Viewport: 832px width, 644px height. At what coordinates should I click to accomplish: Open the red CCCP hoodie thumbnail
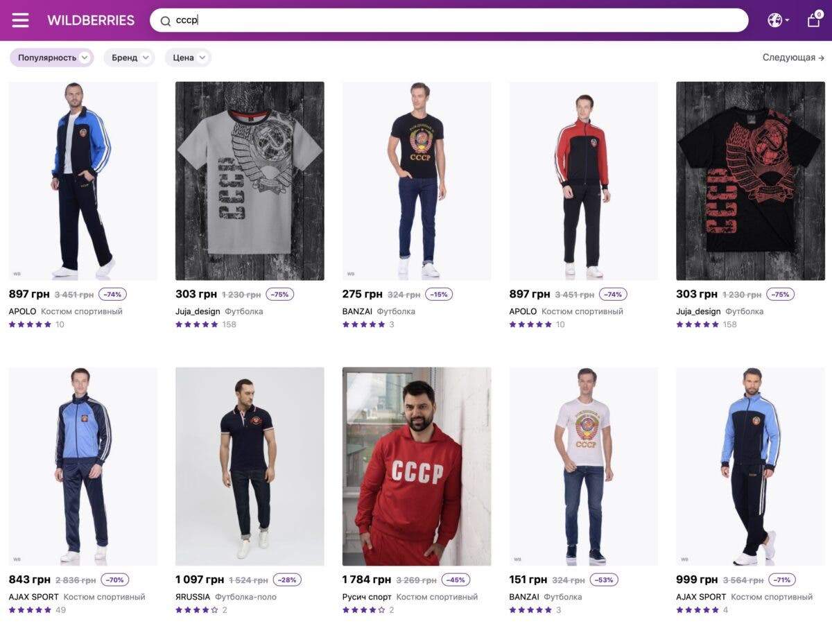click(417, 466)
